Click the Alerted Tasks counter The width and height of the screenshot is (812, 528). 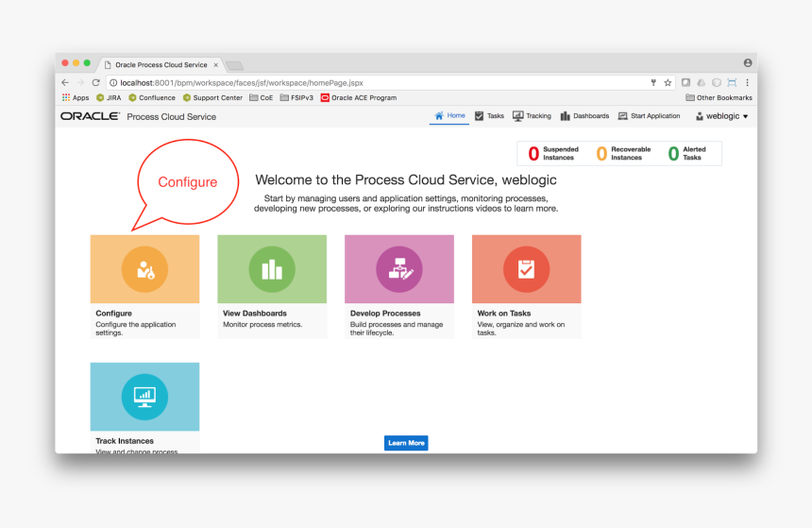(687, 153)
